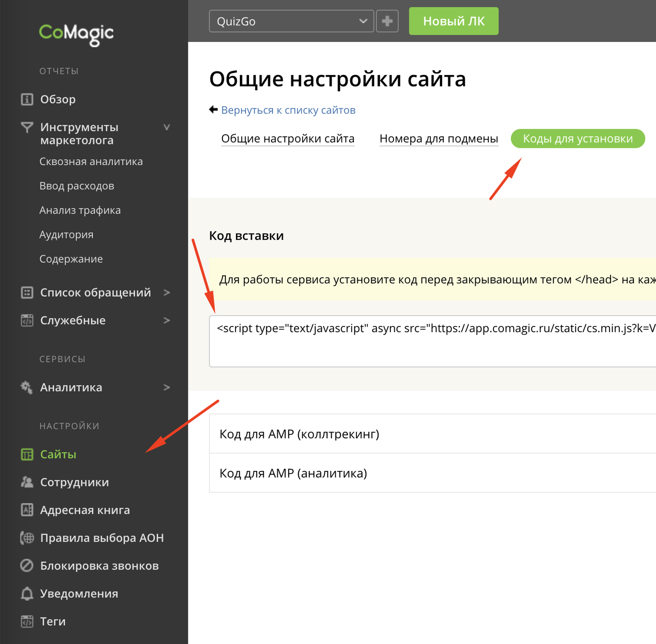Follow Вернуться к списку сайтов link

pos(288,110)
